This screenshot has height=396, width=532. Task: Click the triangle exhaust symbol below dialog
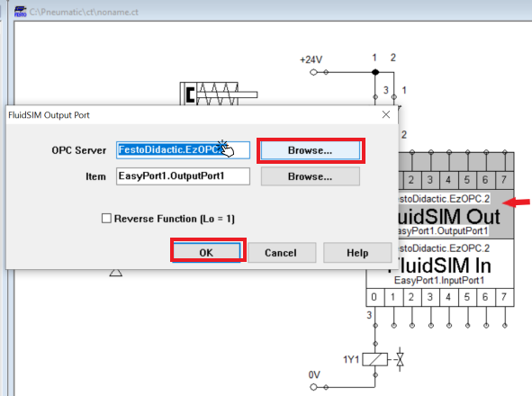click(x=116, y=273)
